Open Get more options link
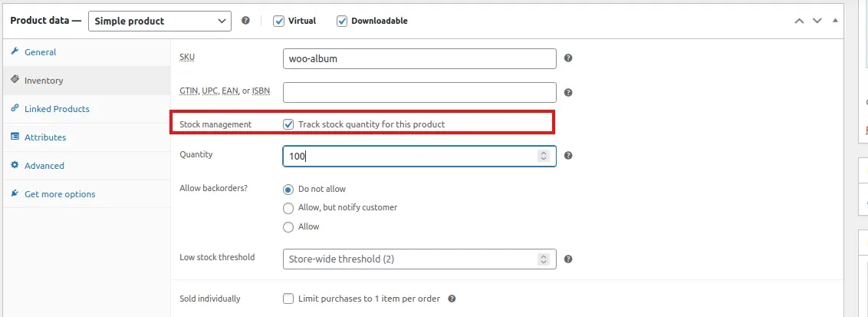Screen dimensions: 868x317 (x=60, y=194)
